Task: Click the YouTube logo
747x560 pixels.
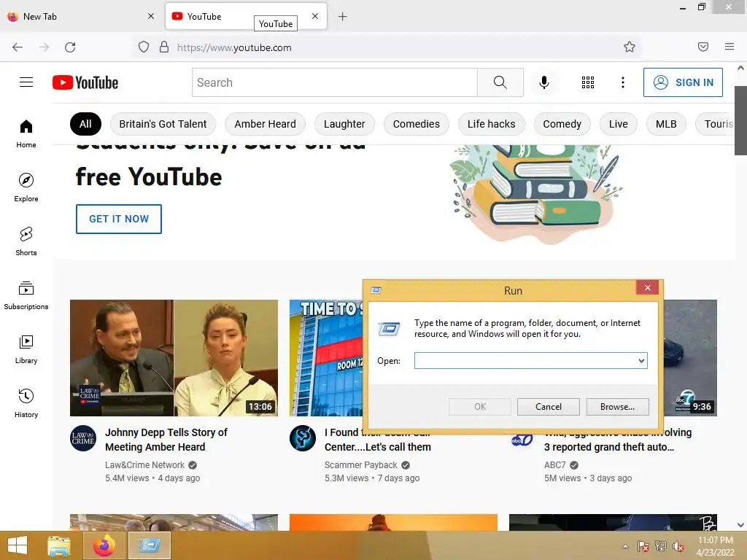Action: tap(85, 82)
